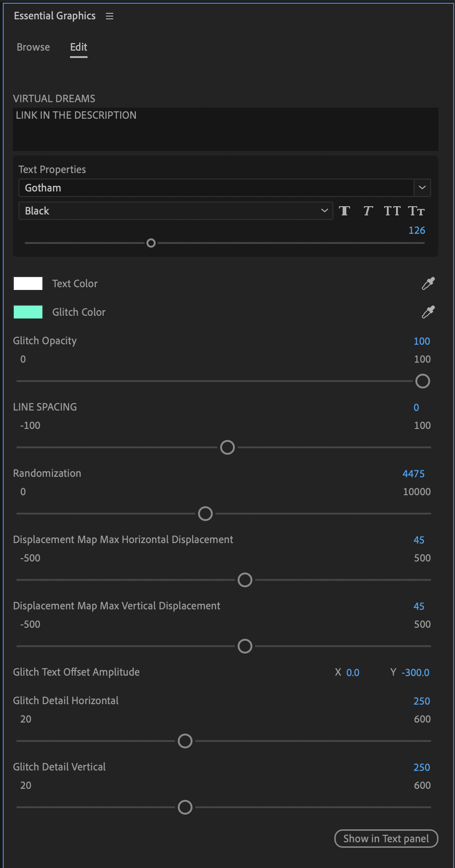Toggle Faux Bold text style
The height and width of the screenshot is (868, 455).
point(344,211)
